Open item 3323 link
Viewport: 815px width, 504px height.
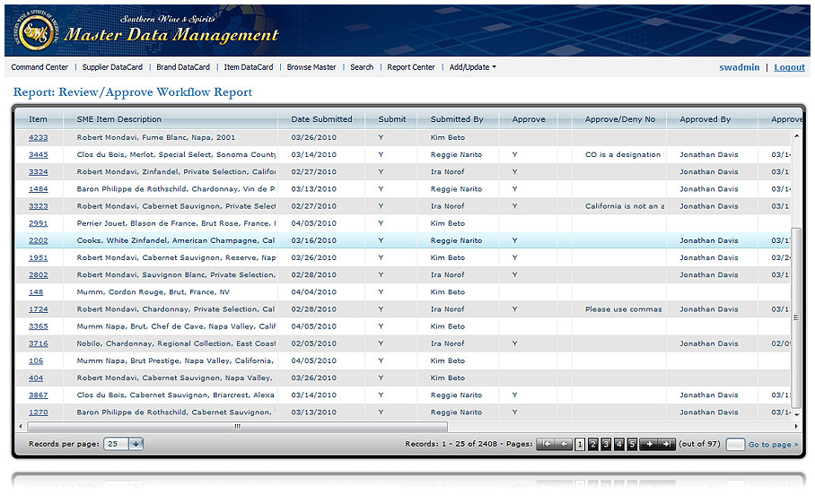(38, 206)
